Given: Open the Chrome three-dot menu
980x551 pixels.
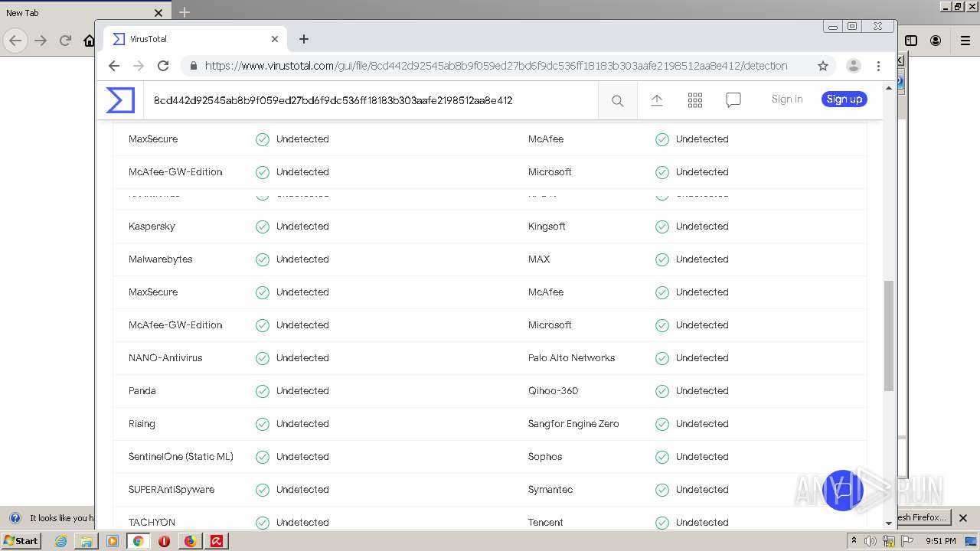Looking at the screenshot, I should click(x=878, y=66).
